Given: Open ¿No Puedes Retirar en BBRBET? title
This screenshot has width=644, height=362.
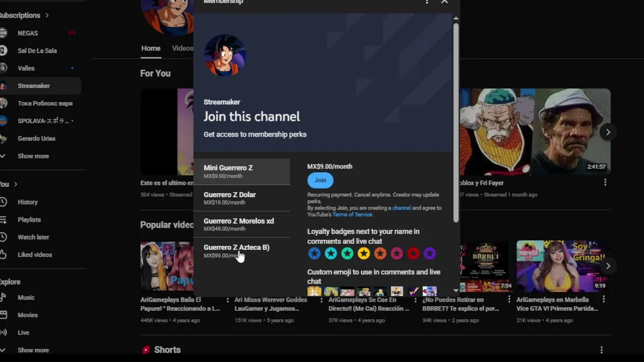Looking at the screenshot, I should coord(461,304).
